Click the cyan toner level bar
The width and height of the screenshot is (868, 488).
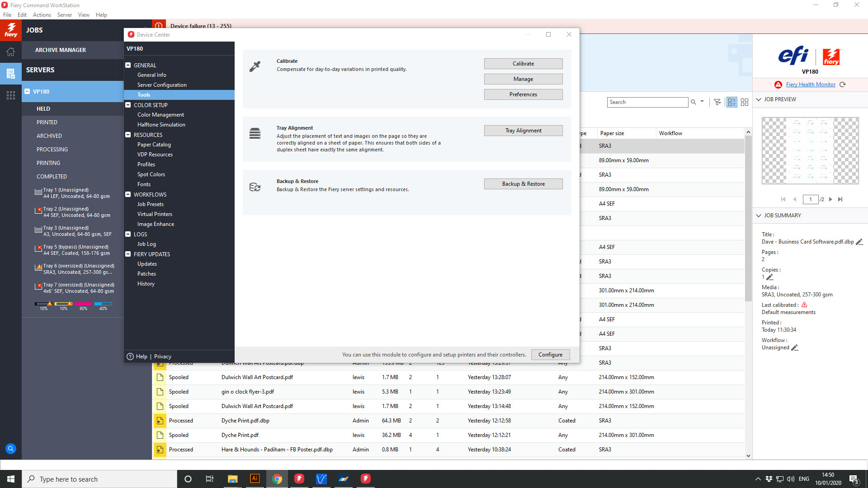click(x=103, y=304)
